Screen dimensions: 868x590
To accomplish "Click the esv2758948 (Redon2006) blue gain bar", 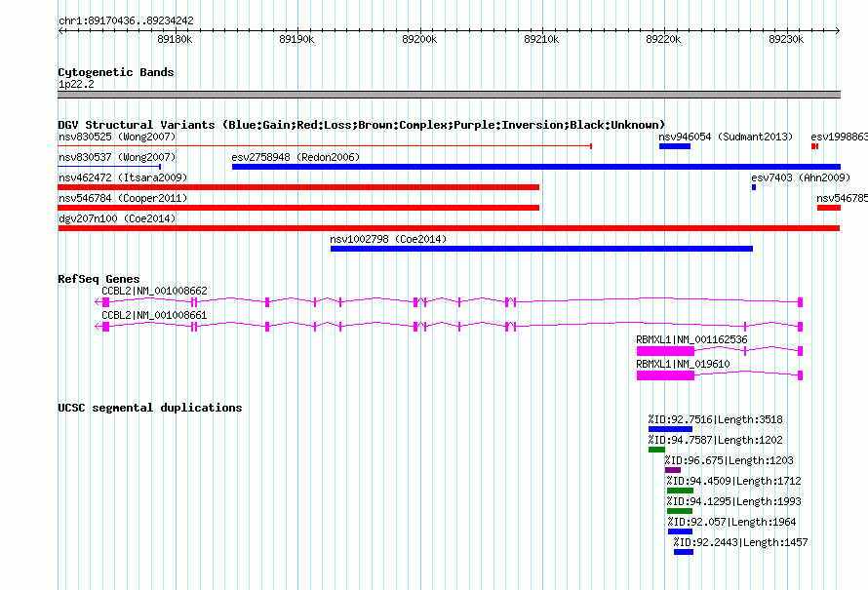I will click(x=535, y=167).
